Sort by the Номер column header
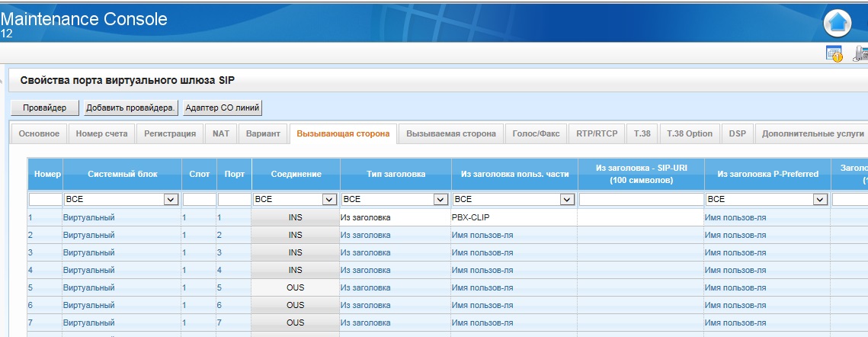 coord(46,174)
